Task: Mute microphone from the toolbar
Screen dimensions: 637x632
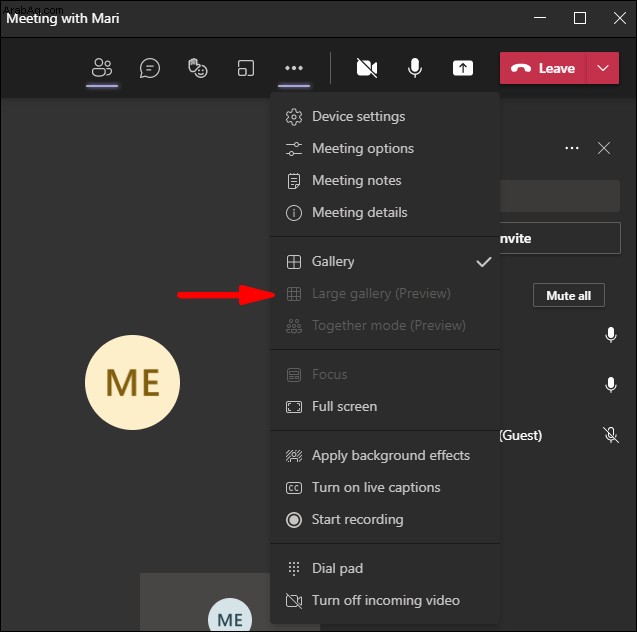Action: click(x=415, y=68)
